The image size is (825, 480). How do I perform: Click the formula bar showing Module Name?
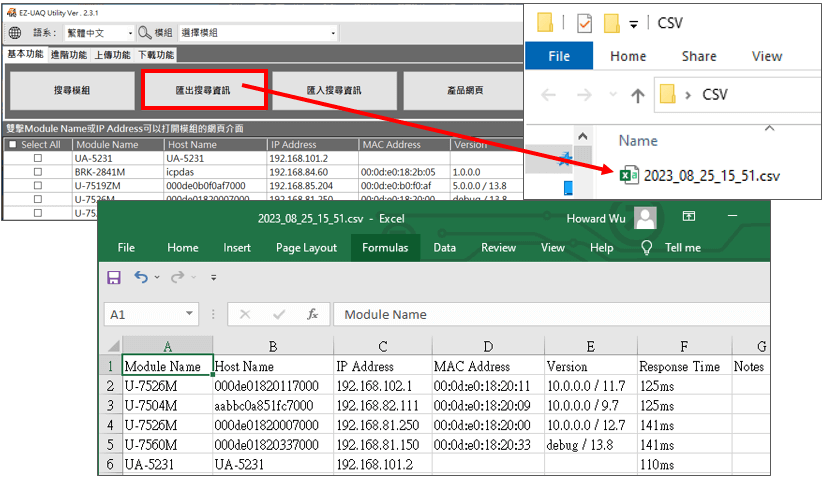click(x=551, y=315)
